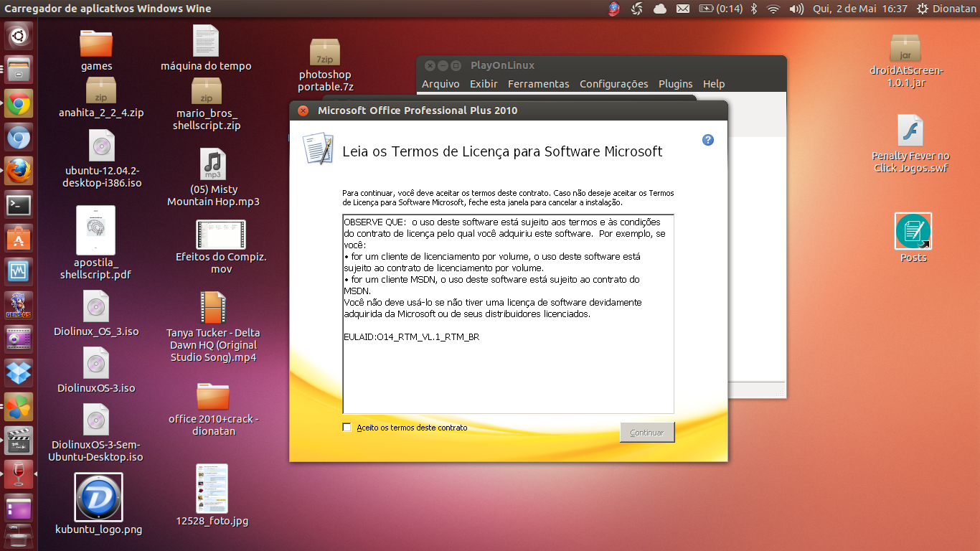Click the PlayOnLinux icon in the launcher
Screen dimensions: 980x551
click(x=19, y=408)
